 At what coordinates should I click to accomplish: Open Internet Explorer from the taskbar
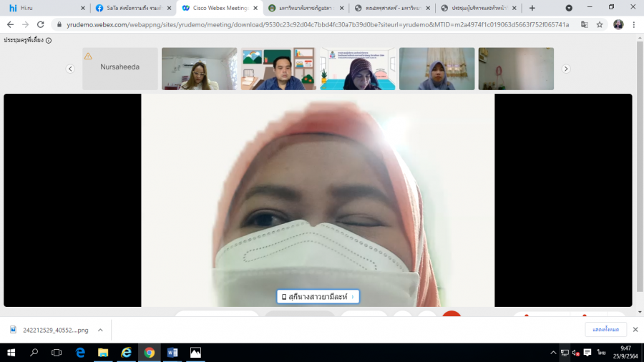(126, 353)
